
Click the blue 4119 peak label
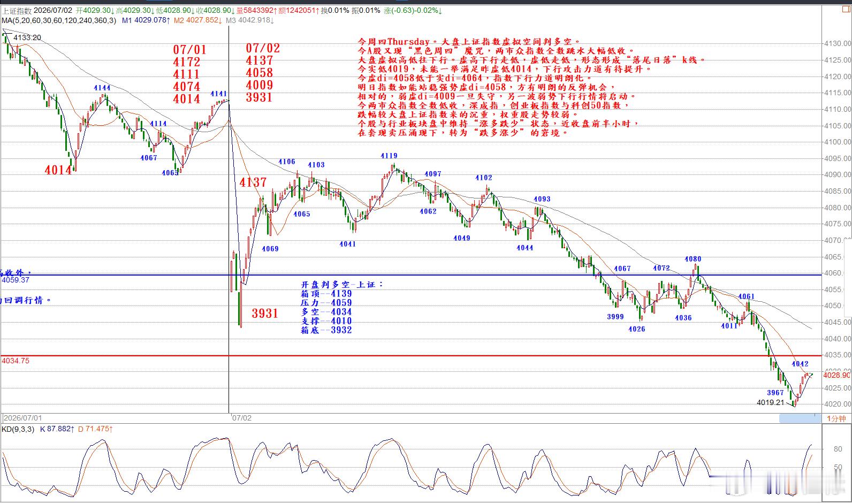pos(389,156)
